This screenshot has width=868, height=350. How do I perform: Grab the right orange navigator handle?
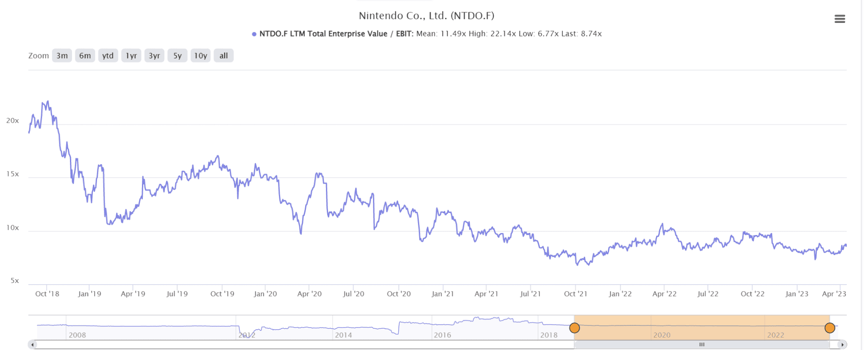pyautogui.click(x=830, y=328)
